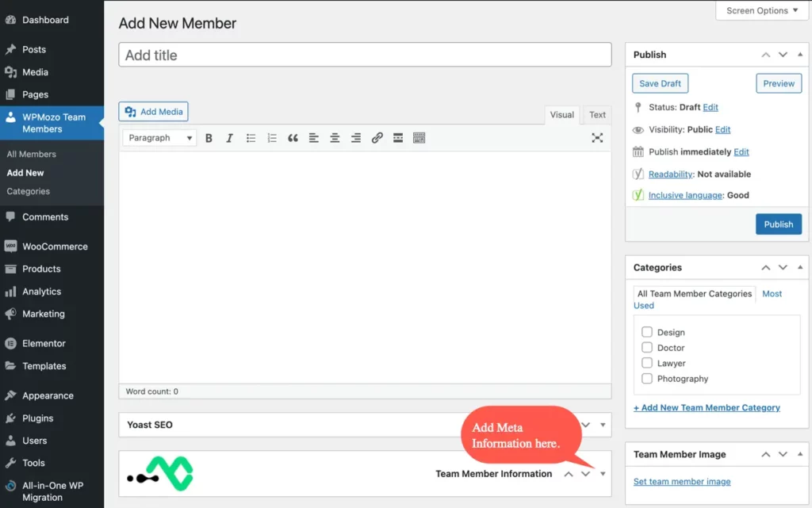Move Categories box up
Image resolution: width=812 pixels, height=508 pixels.
765,267
